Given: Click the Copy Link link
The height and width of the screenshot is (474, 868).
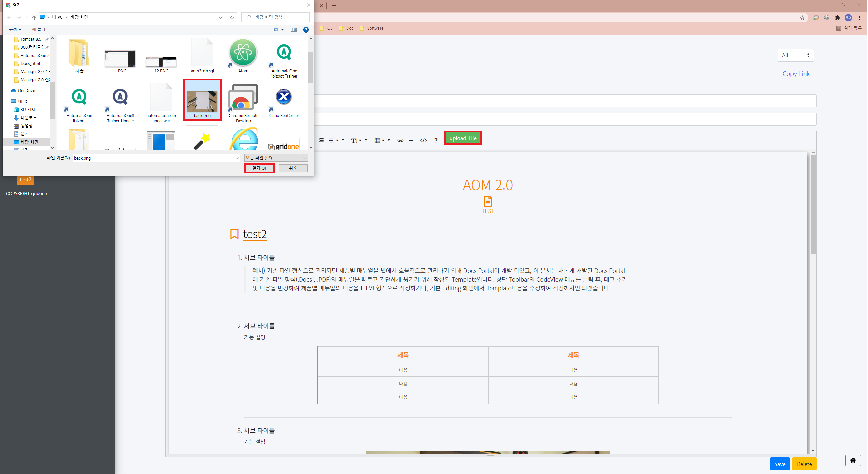Looking at the screenshot, I should [x=796, y=74].
